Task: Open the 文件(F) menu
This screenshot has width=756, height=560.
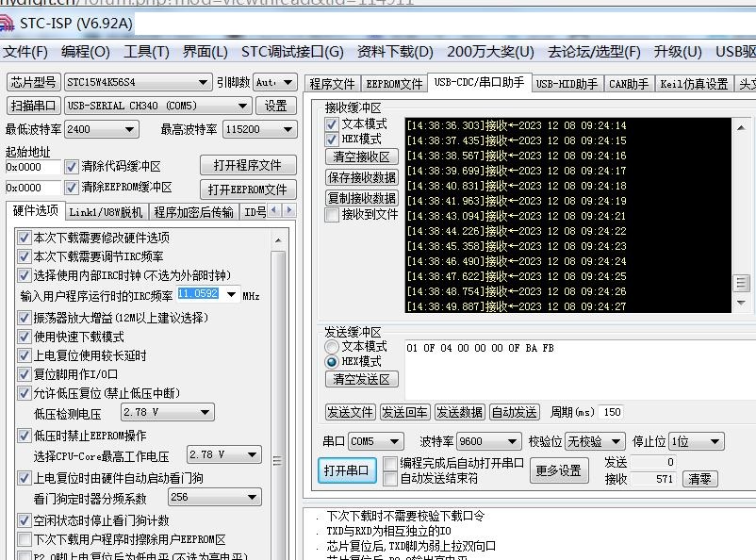Action: click(25, 51)
